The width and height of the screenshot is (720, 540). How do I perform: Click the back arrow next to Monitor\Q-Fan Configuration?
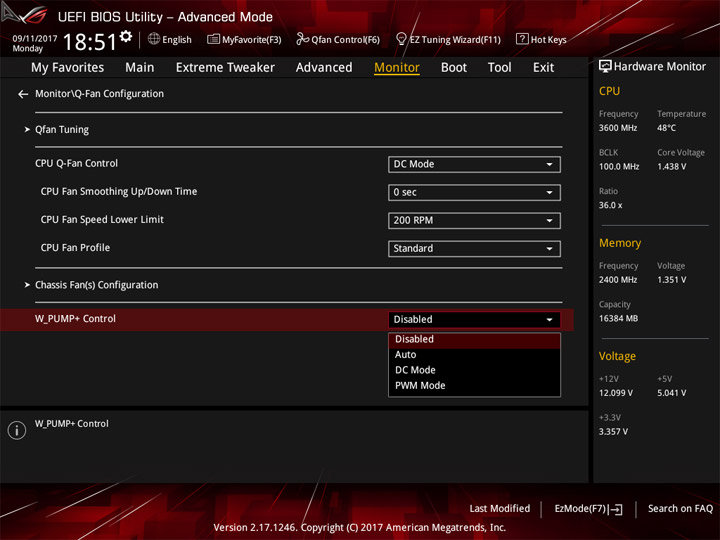(x=23, y=94)
